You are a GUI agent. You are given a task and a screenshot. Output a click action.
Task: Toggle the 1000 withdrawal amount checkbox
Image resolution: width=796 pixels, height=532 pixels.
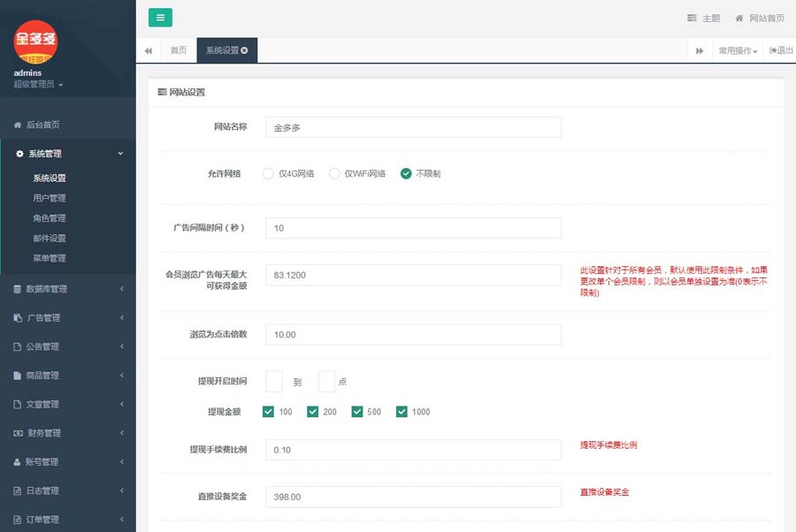click(x=402, y=412)
